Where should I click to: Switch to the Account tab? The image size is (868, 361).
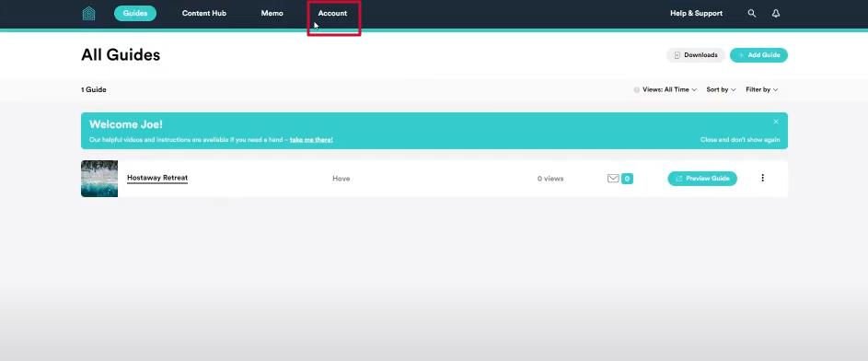(332, 13)
